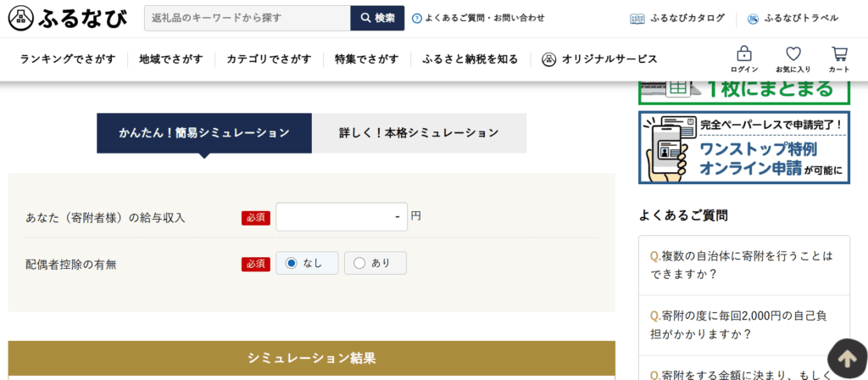
Task: Select the なし radio button
Action: 292,263
